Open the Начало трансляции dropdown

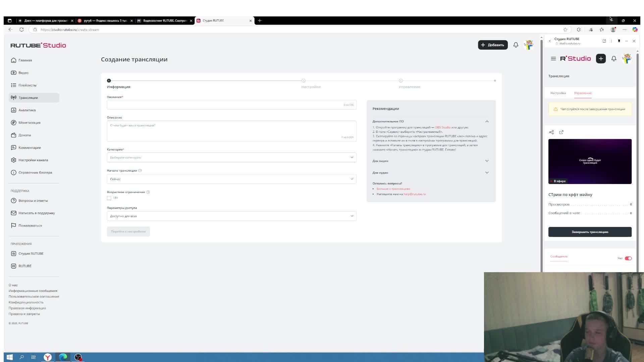tap(231, 179)
